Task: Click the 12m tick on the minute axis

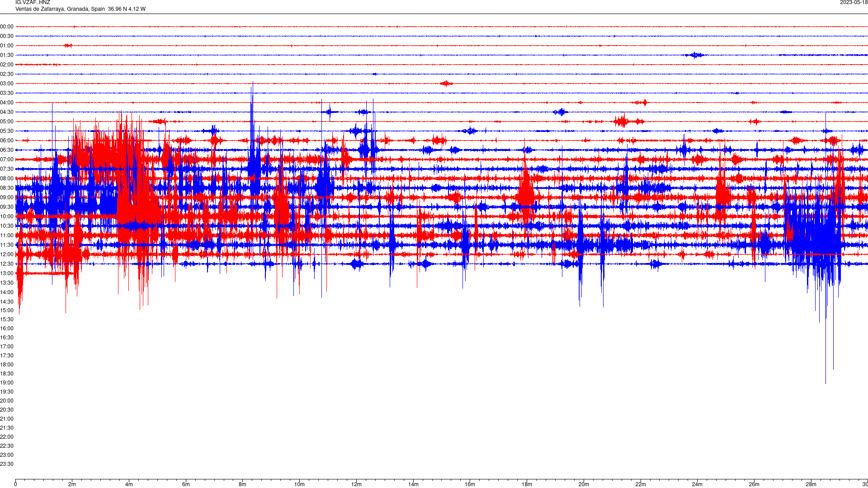Action: (x=356, y=484)
